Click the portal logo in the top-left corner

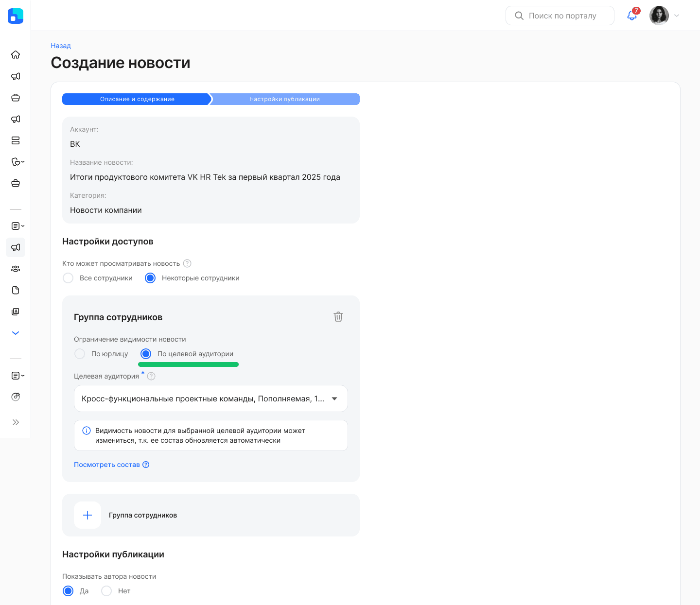click(16, 16)
